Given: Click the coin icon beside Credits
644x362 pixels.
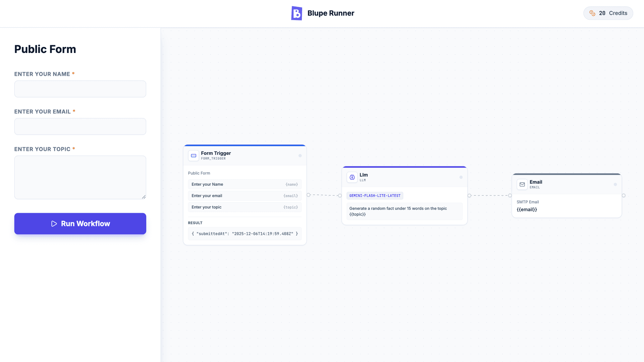Looking at the screenshot, I should (592, 13).
